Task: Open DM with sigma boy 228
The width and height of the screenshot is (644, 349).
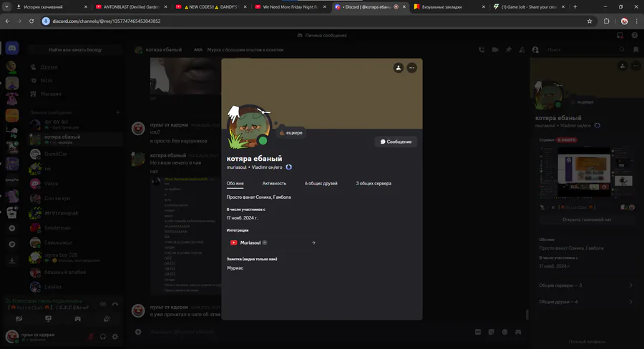Action: (75, 257)
